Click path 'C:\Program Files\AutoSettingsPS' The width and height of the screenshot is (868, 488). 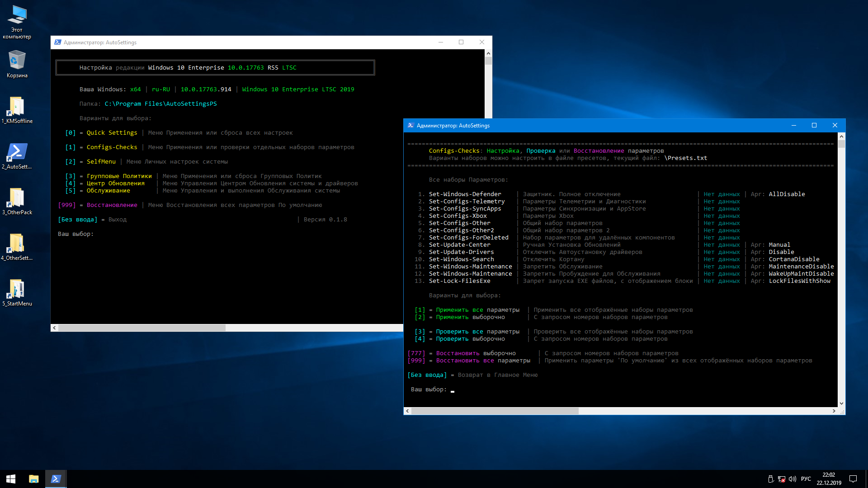point(160,104)
